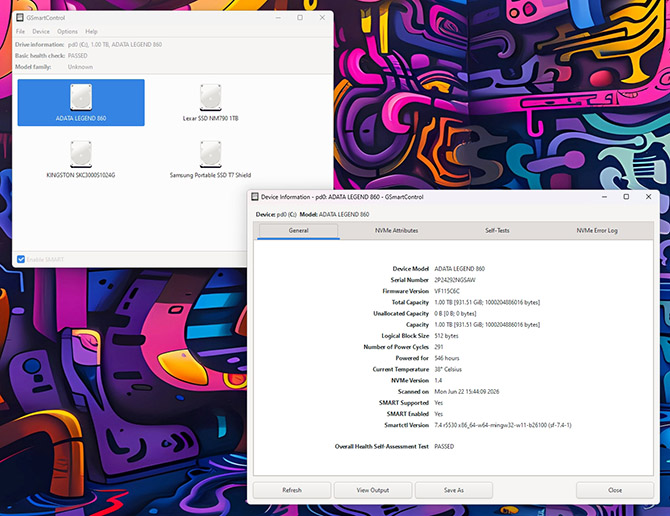Screen dimensions: 670x516
Task: Click the View Output button
Action: (373, 490)
